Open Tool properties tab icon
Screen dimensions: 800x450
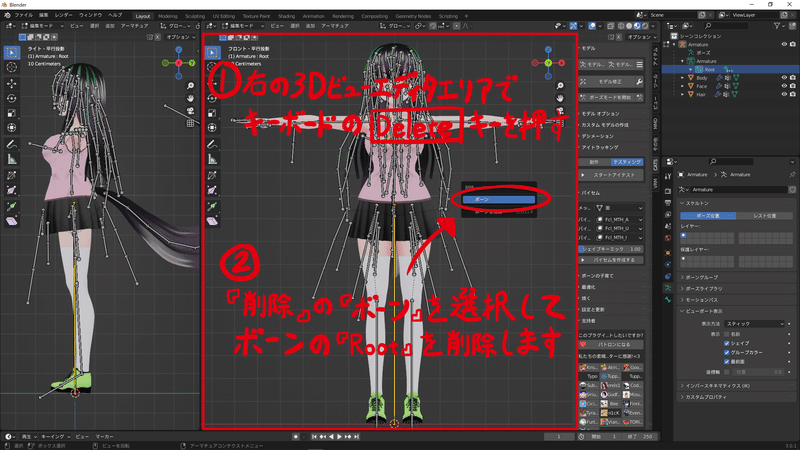(x=668, y=177)
